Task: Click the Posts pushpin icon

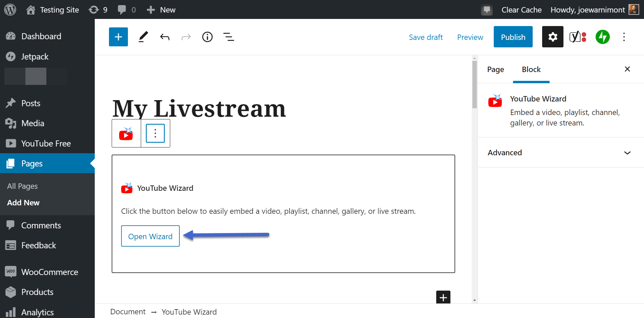Action: [x=11, y=103]
